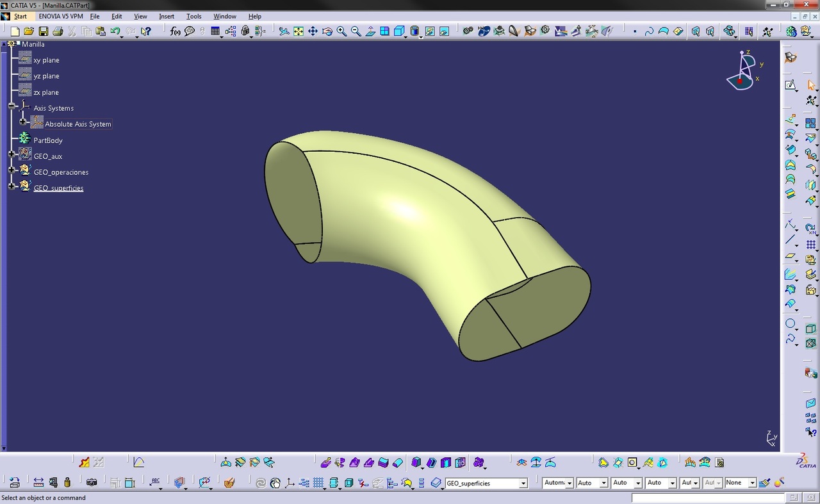Viewport: 820px width, 504px height.
Task: Expand the GEO_superficies node
Action: [x=12, y=186]
